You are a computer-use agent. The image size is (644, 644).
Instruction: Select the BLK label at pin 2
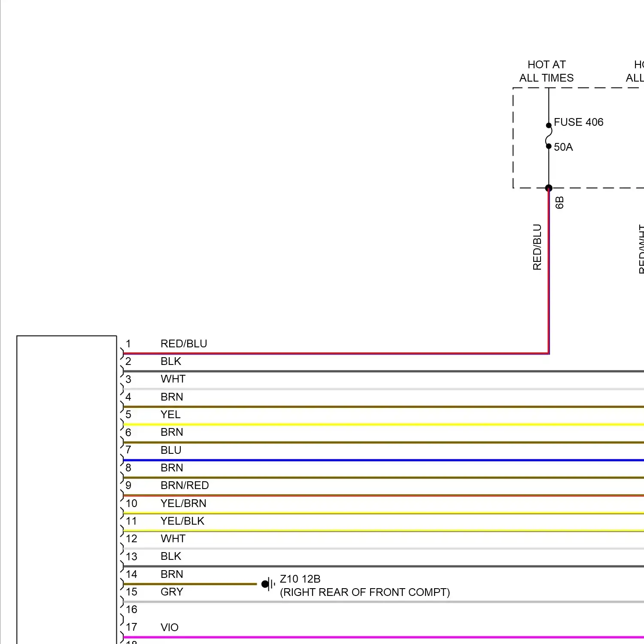coord(171,361)
